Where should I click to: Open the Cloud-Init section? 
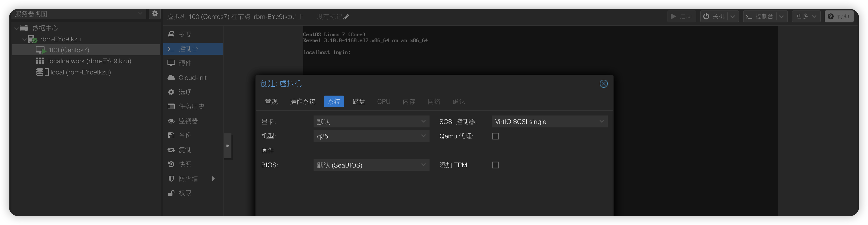[192, 78]
